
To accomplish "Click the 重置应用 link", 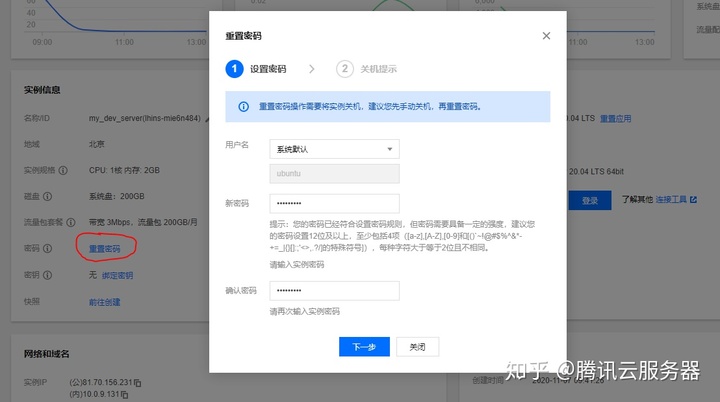I will 615,119.
